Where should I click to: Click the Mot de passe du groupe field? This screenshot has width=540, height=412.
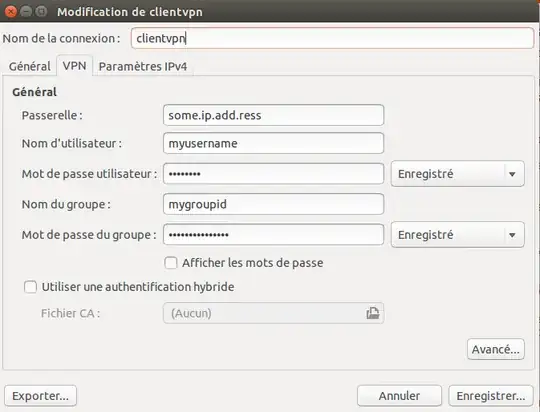click(273, 235)
